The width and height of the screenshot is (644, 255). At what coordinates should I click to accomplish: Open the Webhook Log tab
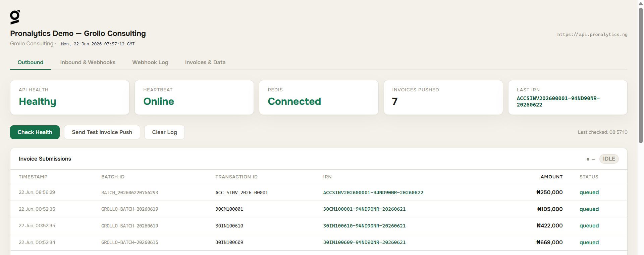pos(150,62)
